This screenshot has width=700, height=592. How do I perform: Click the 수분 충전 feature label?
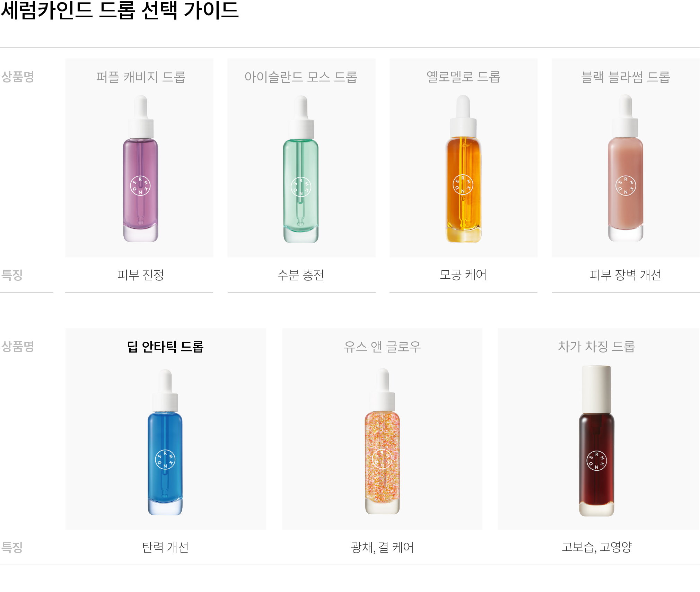coord(301,275)
